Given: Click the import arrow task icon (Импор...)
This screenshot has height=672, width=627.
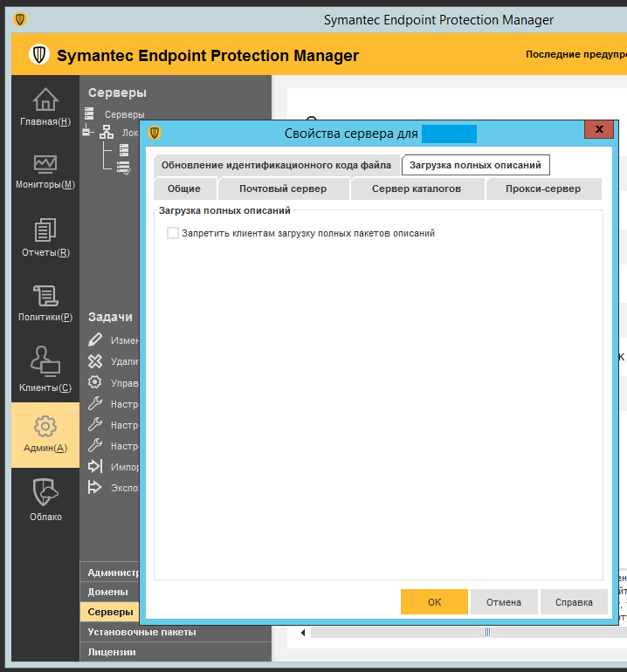Looking at the screenshot, I should (x=95, y=466).
